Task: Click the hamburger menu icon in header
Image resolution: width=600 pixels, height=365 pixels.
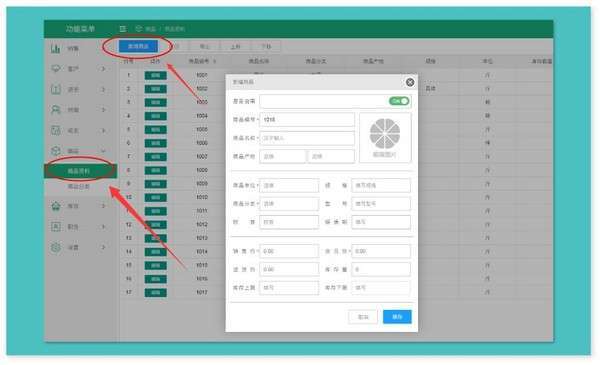Action: click(122, 29)
